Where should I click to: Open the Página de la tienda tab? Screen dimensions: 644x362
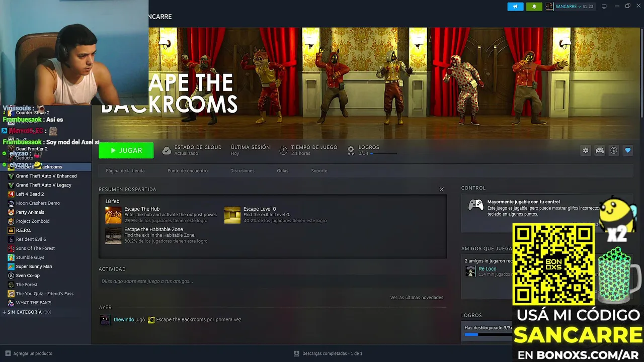125,171
